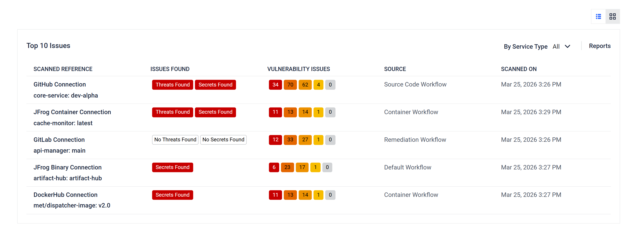Select red critical count 34 for GitHub
644x242 pixels.
pyautogui.click(x=275, y=85)
